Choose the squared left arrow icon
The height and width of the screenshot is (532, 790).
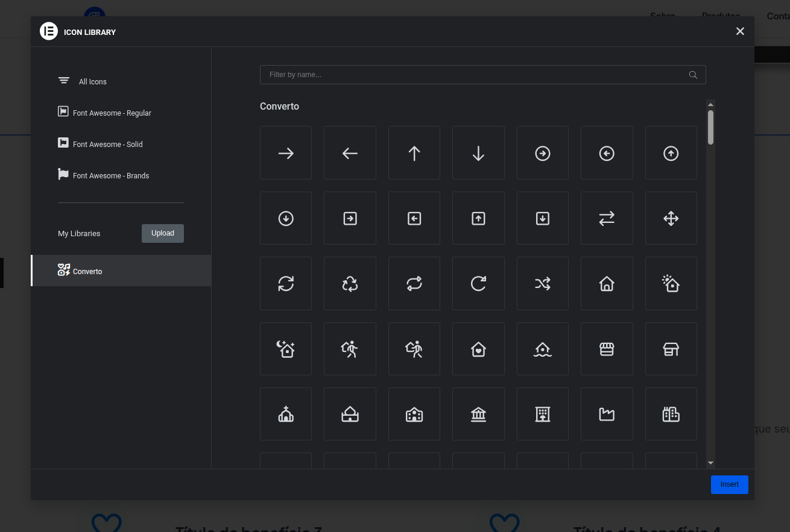click(x=414, y=218)
